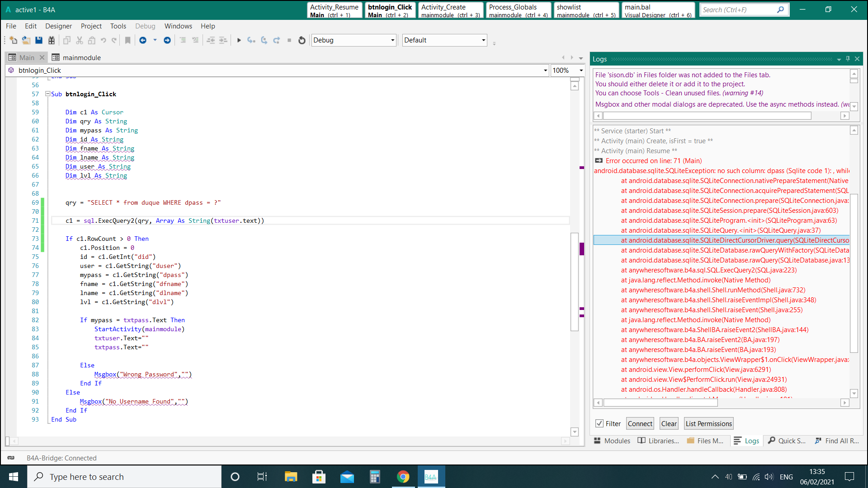Click the List Permissions button

point(708,423)
